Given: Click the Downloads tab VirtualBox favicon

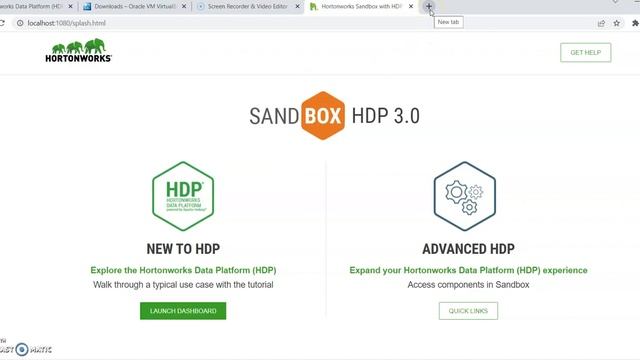Looking at the screenshot, I should pyautogui.click(x=87, y=7).
